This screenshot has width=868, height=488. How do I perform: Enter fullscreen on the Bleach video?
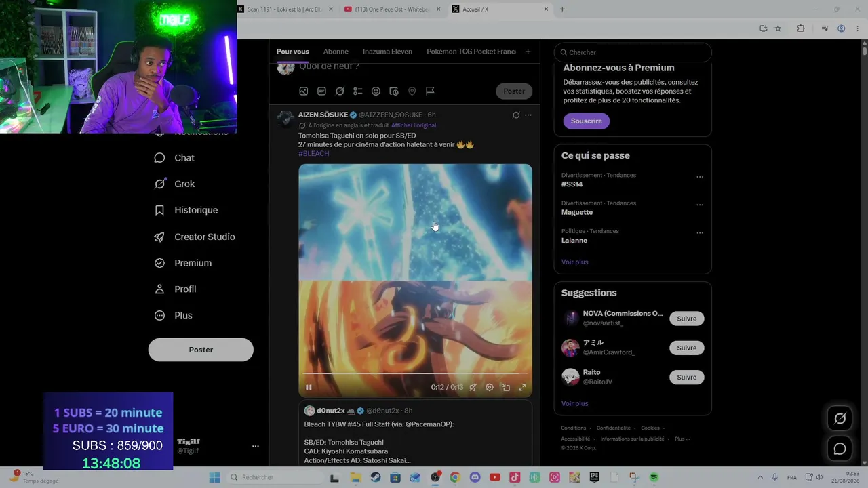pyautogui.click(x=522, y=388)
